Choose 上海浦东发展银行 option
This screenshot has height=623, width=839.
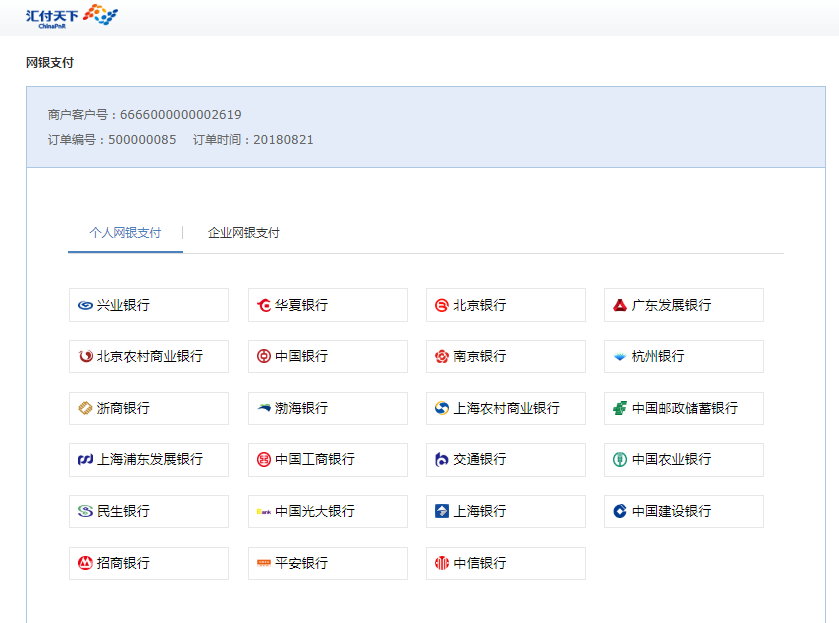pos(149,460)
